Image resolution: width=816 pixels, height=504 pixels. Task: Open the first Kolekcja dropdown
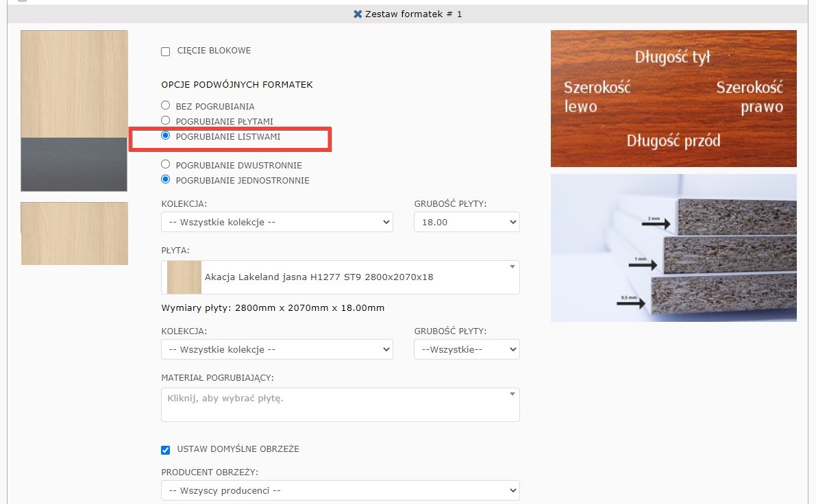pyautogui.click(x=277, y=222)
